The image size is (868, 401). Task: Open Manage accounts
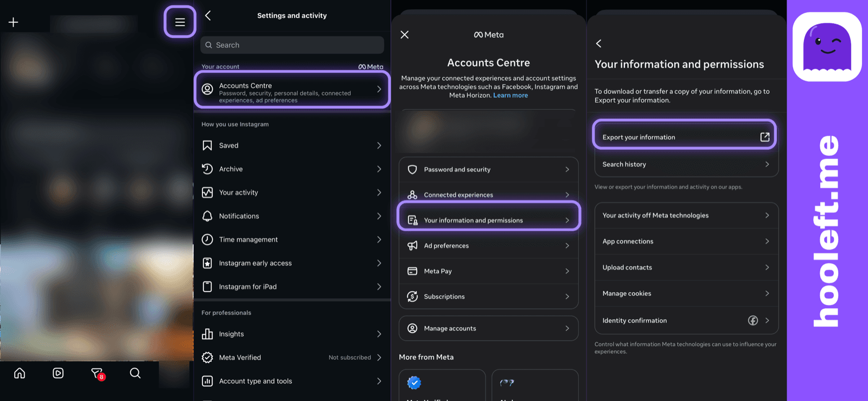coord(489,328)
